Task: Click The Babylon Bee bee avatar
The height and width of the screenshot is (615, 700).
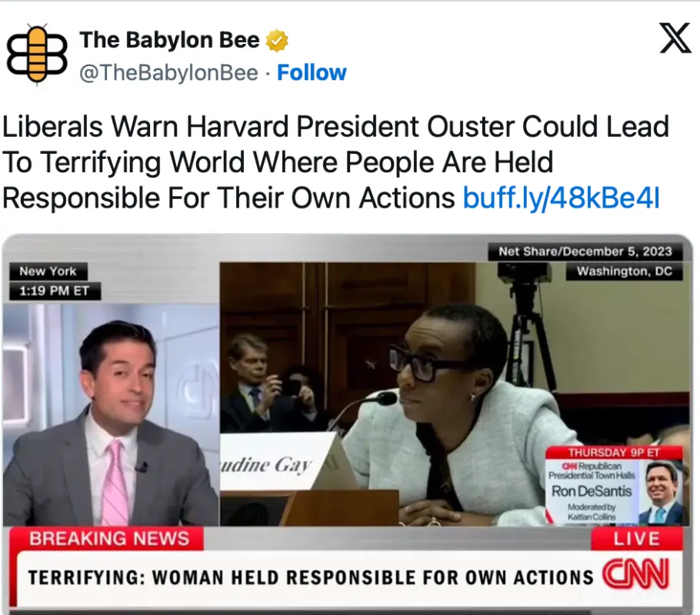Action: 37,54
